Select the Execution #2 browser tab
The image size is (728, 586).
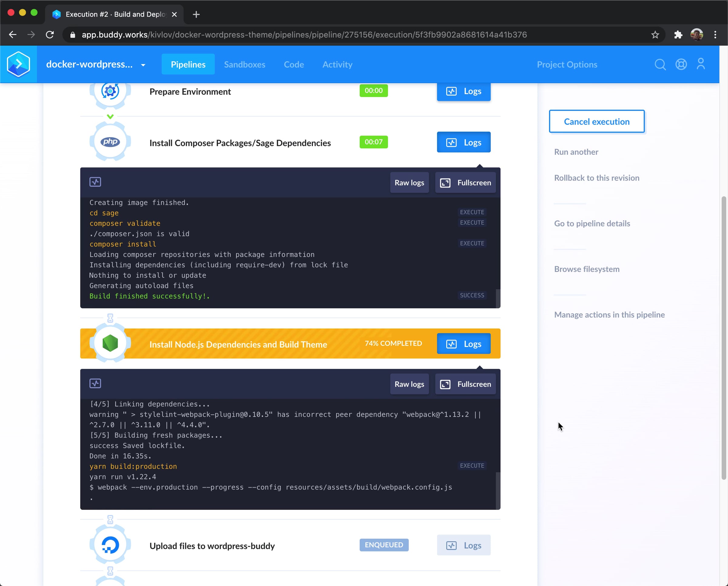pos(114,15)
